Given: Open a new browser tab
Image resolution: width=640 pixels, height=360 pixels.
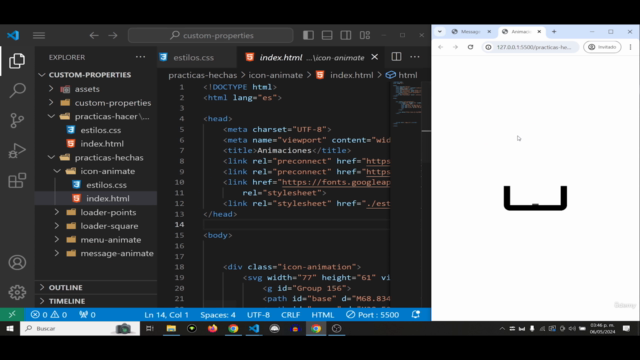Looking at the screenshot, I should click(554, 31).
